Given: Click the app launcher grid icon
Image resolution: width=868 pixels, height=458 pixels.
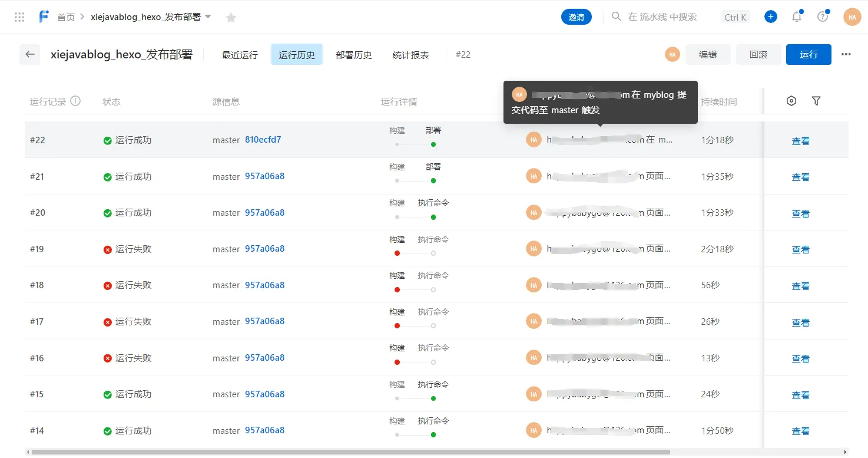Looking at the screenshot, I should pos(19,17).
